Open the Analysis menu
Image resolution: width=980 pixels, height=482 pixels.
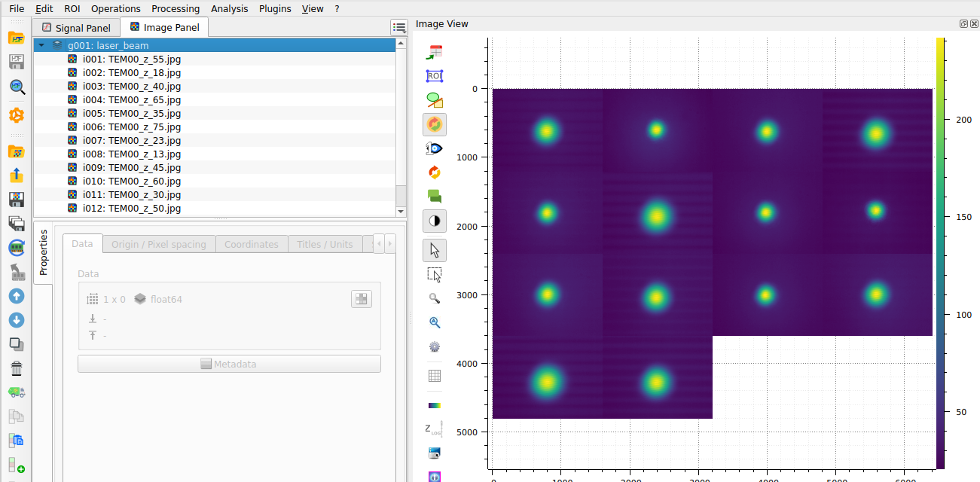tap(230, 8)
